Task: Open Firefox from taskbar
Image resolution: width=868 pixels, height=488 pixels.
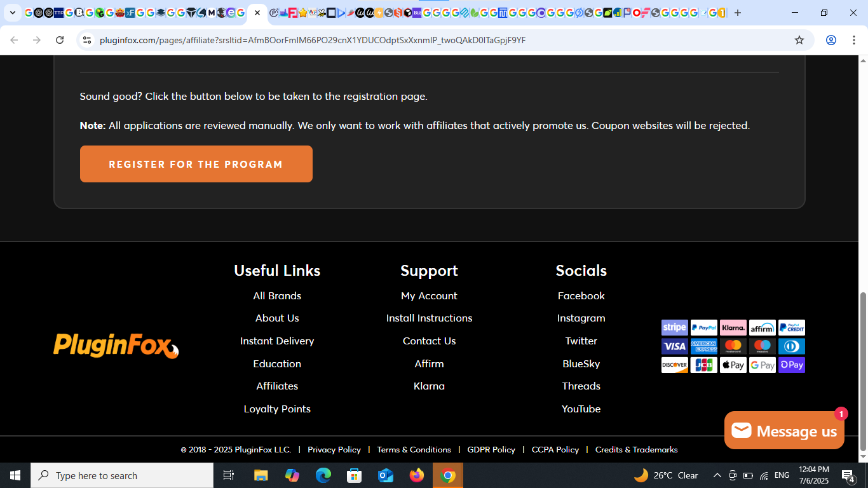Action: tap(417, 475)
